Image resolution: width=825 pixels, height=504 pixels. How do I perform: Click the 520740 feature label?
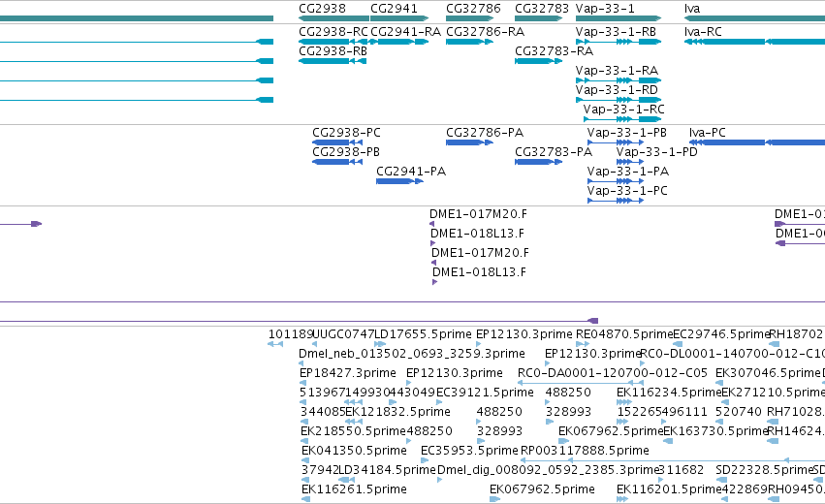738,412
